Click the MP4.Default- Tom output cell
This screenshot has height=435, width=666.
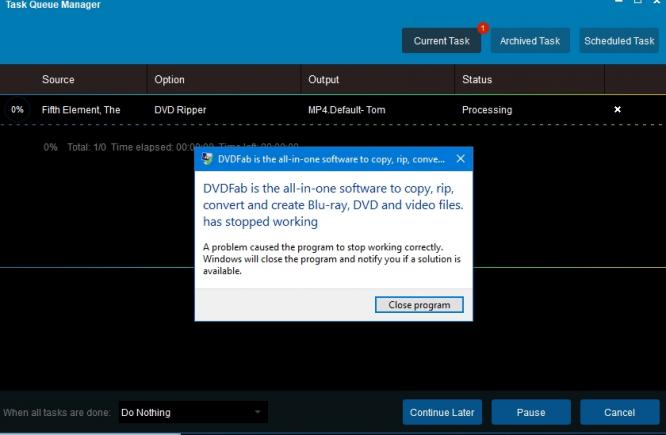347,110
